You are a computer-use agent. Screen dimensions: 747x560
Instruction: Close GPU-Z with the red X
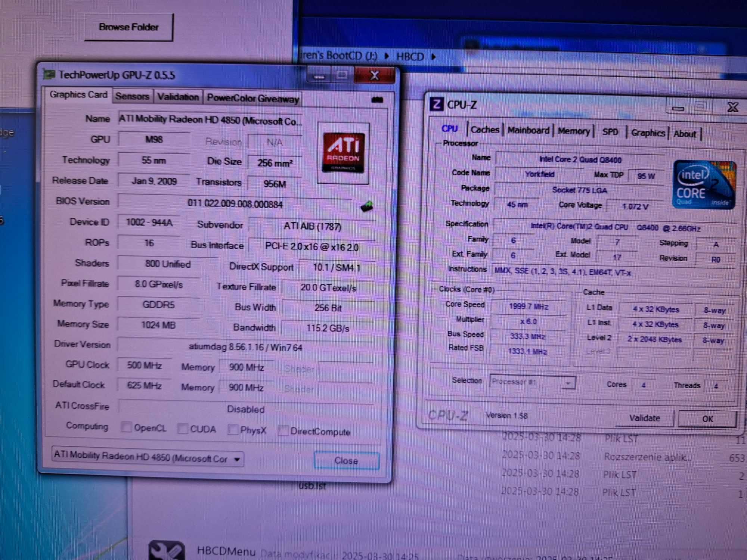(374, 76)
